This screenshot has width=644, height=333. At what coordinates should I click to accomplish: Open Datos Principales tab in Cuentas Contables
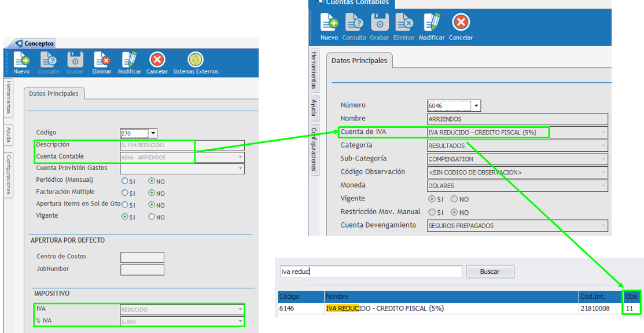pos(359,60)
